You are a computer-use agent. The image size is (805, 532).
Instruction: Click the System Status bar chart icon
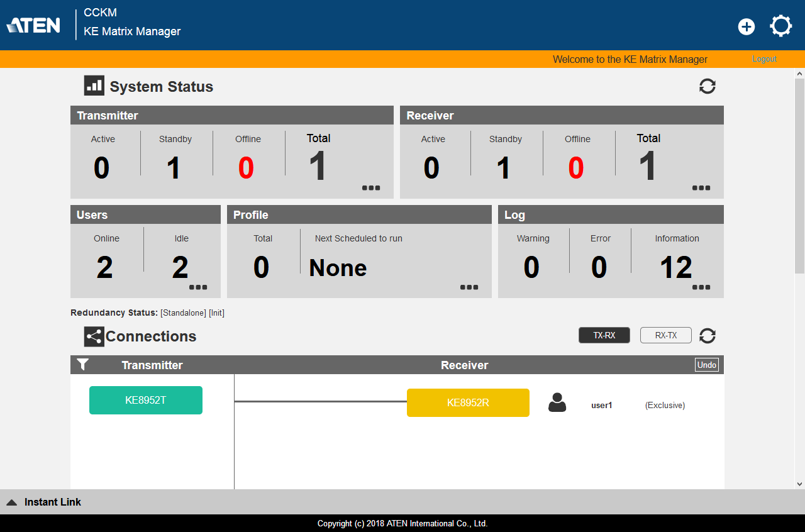(x=94, y=86)
